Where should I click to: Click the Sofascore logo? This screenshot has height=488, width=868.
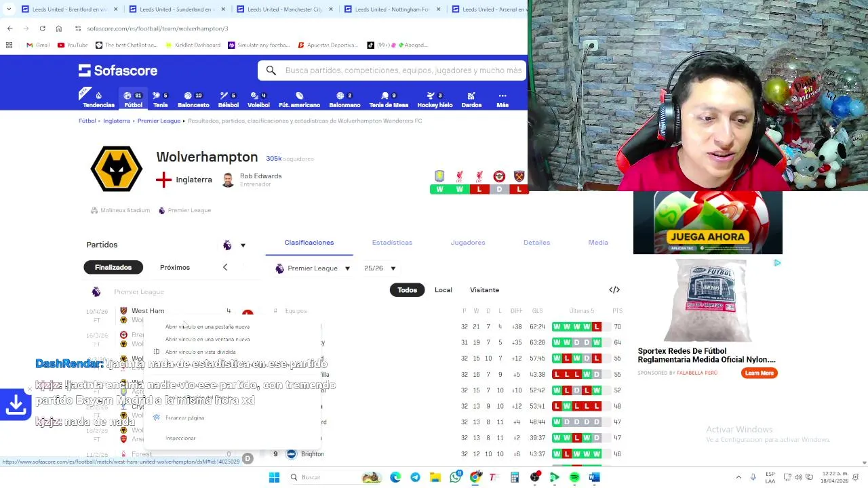pyautogui.click(x=118, y=70)
